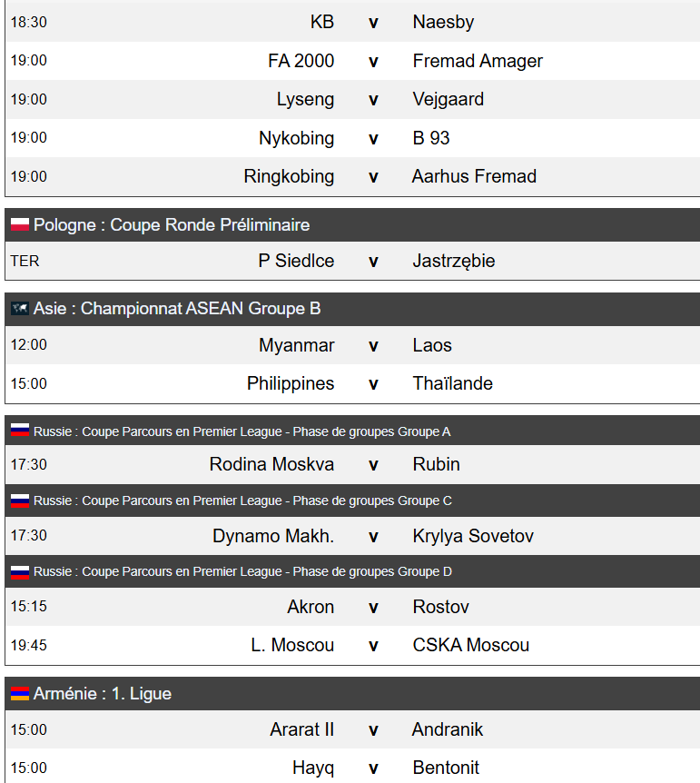Click the Russia flag beside Groupe D
700x783 pixels.
tap(20, 571)
